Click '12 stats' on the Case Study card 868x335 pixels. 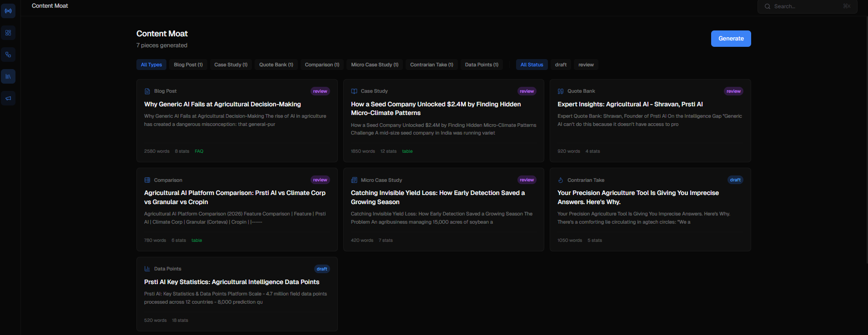(x=388, y=151)
